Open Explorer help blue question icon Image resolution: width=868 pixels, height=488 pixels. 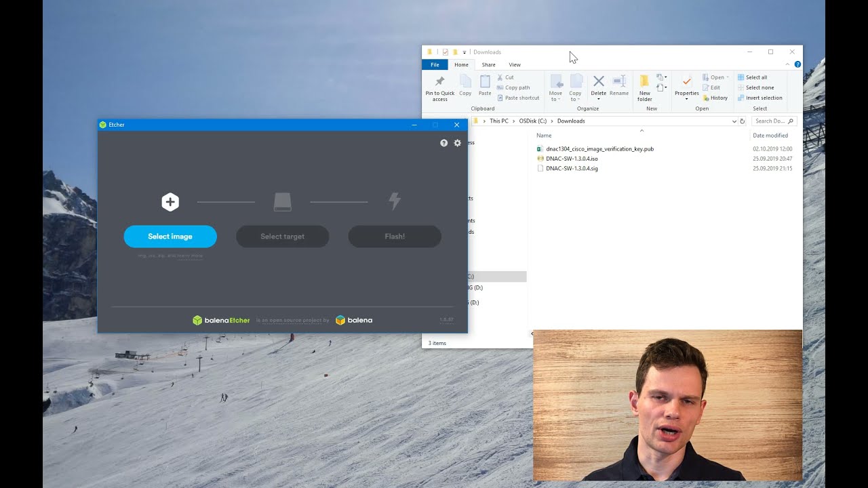click(797, 64)
